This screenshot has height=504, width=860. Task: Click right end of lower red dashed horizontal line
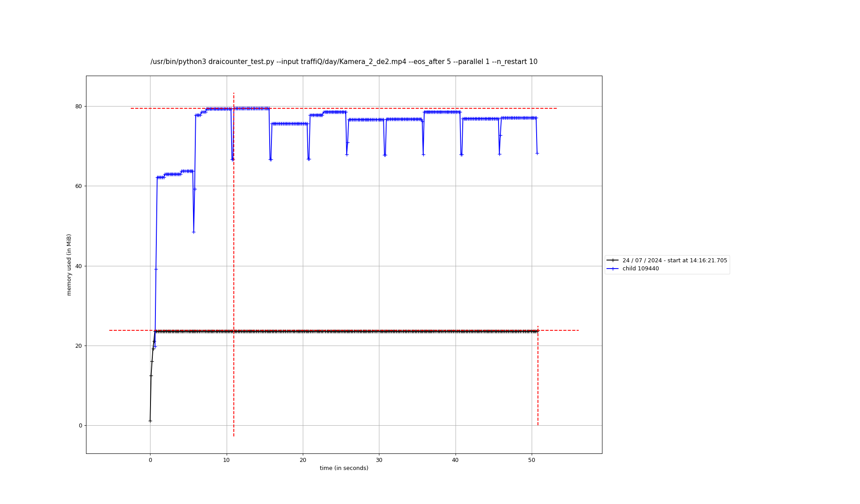pos(578,330)
